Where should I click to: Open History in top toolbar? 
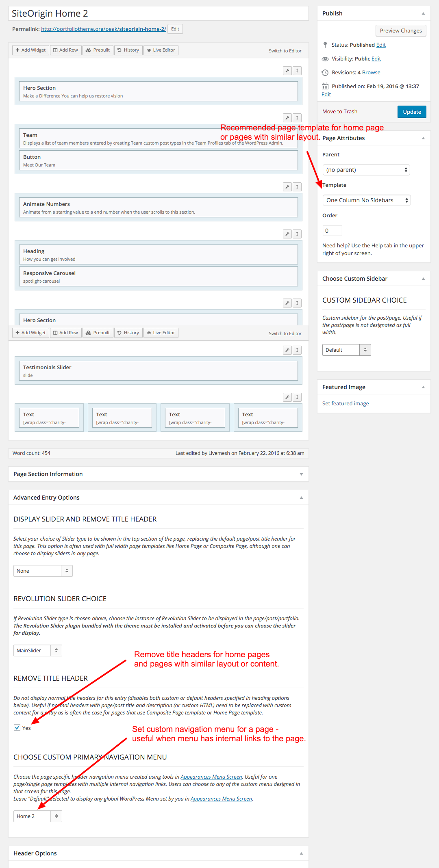tap(128, 50)
